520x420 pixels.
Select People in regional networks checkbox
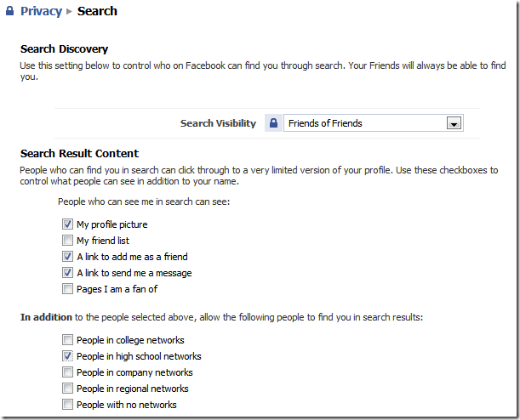pos(67,389)
